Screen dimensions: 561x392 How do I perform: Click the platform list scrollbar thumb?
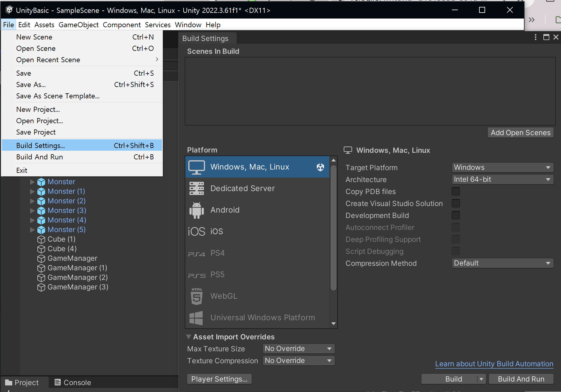click(334, 227)
